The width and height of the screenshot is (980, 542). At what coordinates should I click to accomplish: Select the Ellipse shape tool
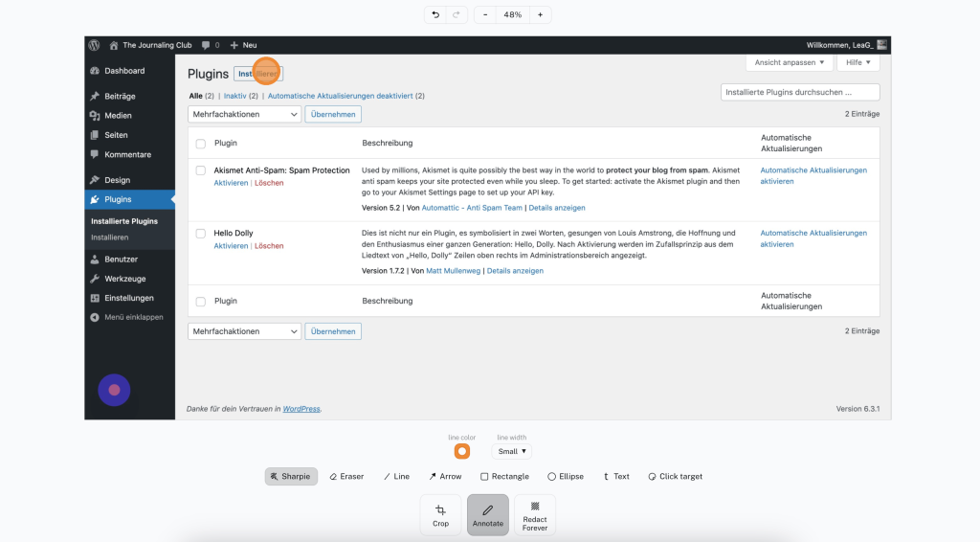pos(566,476)
